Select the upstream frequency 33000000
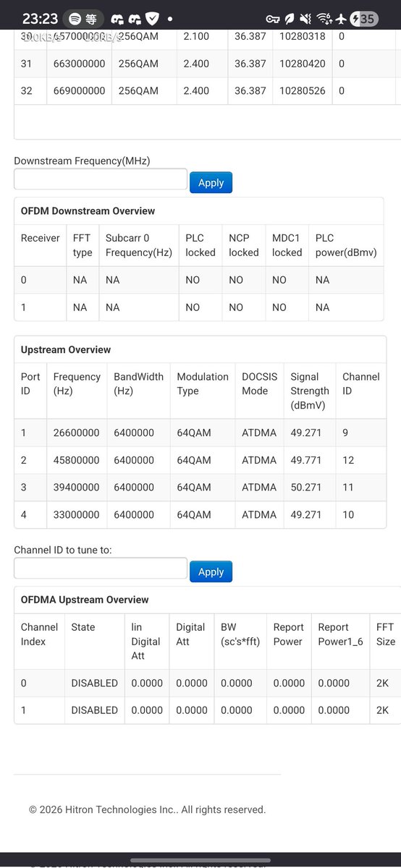Image resolution: width=401 pixels, height=868 pixels. [76, 515]
